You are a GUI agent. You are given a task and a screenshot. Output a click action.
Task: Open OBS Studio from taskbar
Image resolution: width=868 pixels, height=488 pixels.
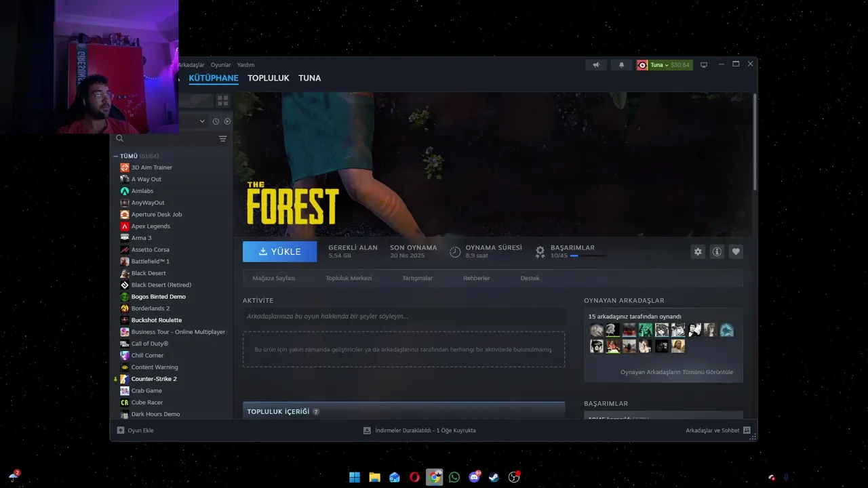tap(514, 477)
